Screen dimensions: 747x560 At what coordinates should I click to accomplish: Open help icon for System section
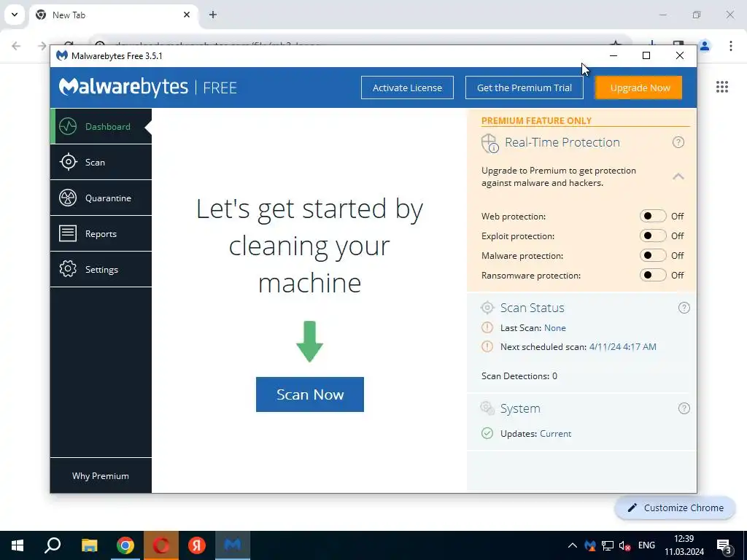pyautogui.click(x=684, y=408)
